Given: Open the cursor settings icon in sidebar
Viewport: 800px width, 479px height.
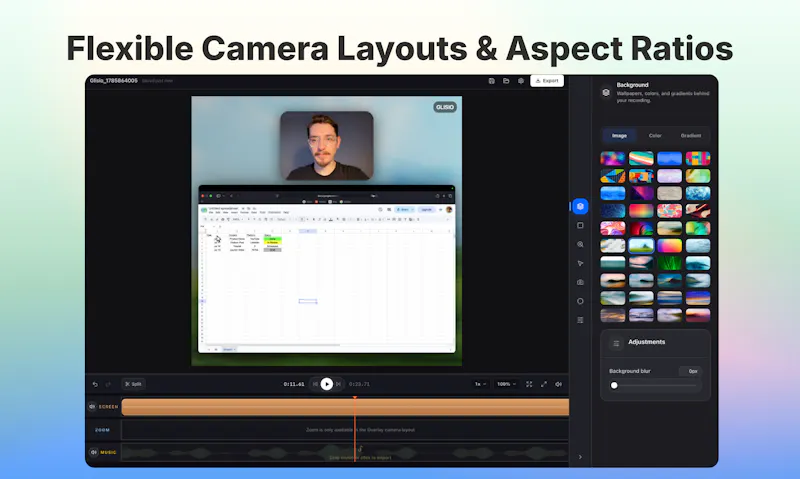Looking at the screenshot, I should point(580,263).
